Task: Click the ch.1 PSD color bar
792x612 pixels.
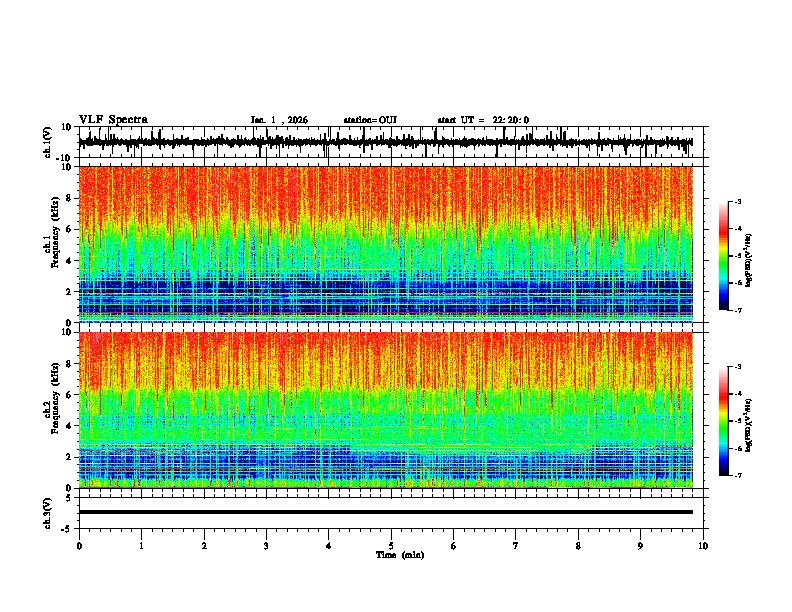Action: pos(723,256)
